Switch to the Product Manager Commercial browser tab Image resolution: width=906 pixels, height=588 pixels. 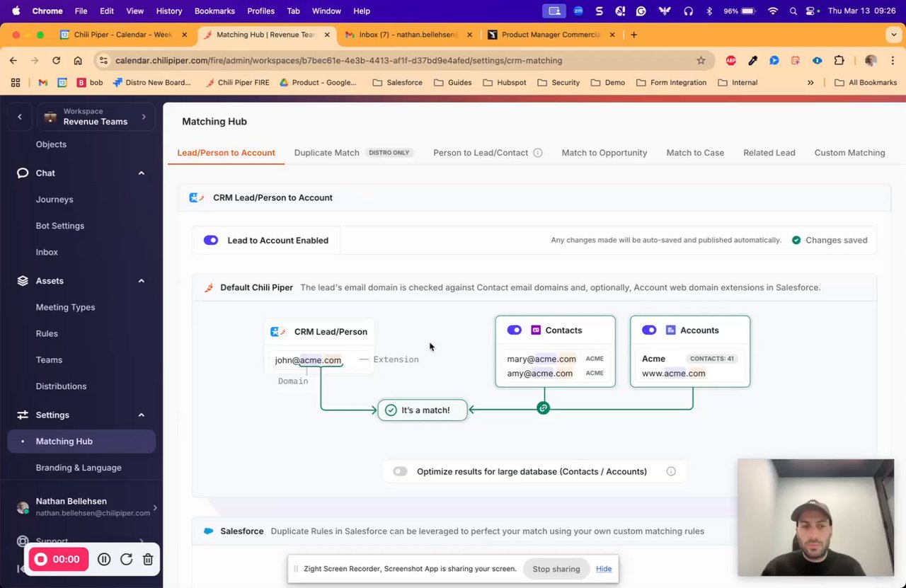[x=551, y=35]
